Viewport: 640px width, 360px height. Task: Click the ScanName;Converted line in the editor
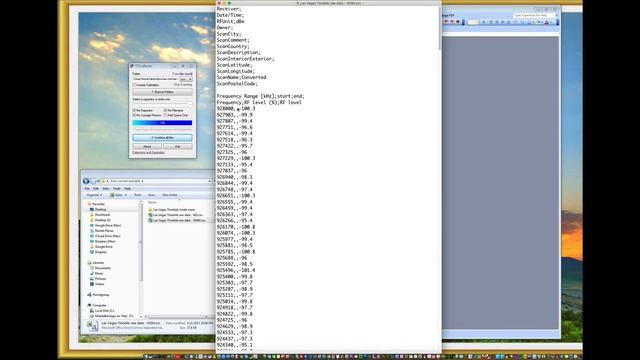[x=241, y=77]
